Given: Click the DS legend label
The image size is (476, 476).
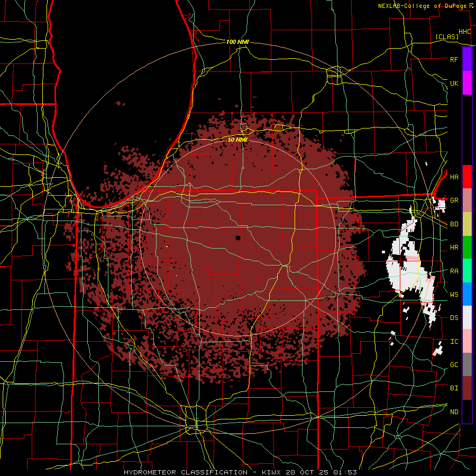Looking at the screenshot, I should pyautogui.click(x=454, y=318).
